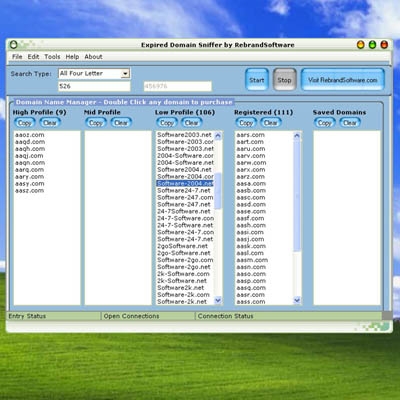Copy the High Profile domain list
Image resolution: width=400 pixels, height=400 pixels.
tap(24, 123)
